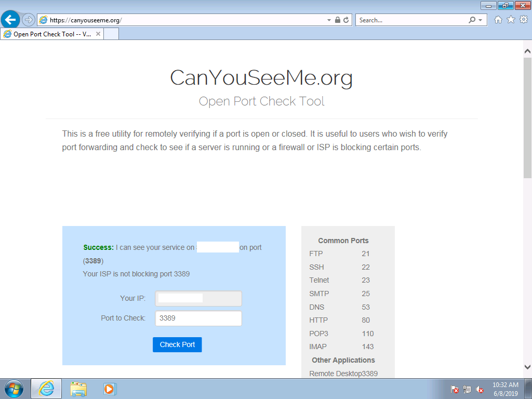The image size is (532, 399).
Task: Open the Home page icon
Action: click(498, 20)
